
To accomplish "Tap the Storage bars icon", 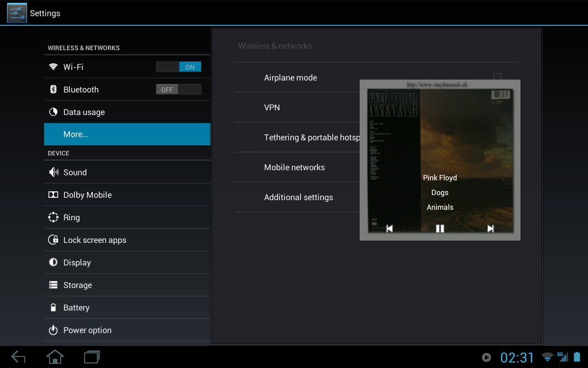I will click(53, 285).
